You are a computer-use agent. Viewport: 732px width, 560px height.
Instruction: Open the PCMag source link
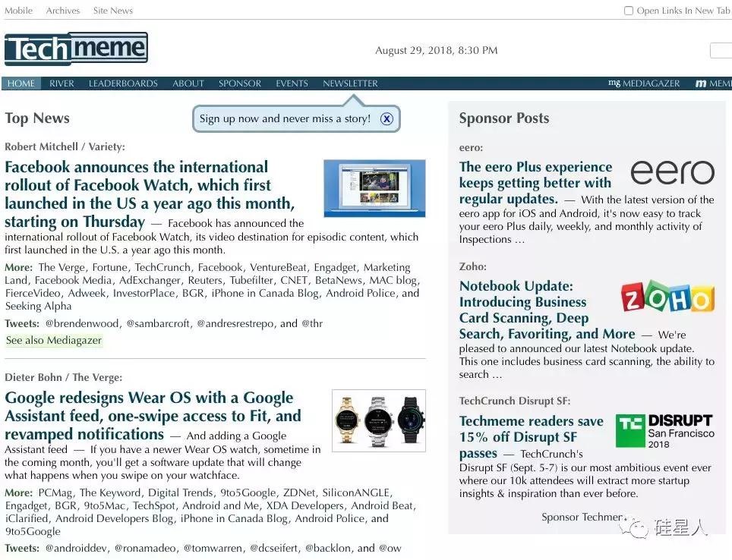(x=55, y=492)
